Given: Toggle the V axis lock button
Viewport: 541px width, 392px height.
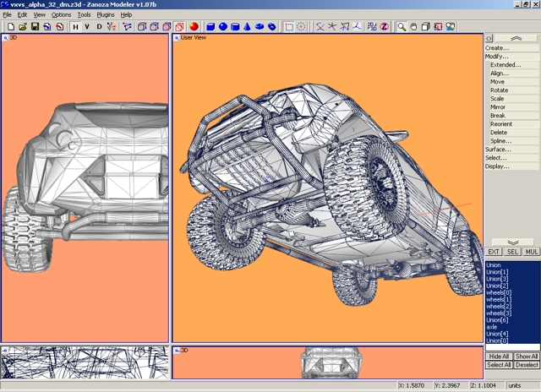Looking at the screenshot, I should (87, 27).
